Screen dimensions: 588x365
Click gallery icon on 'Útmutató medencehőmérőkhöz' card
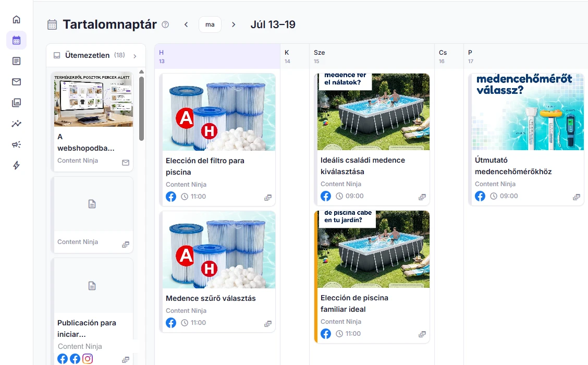tap(577, 197)
